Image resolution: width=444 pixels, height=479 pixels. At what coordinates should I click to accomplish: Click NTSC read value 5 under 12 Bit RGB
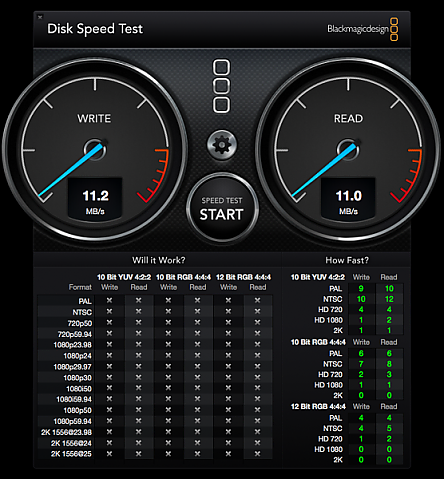point(389,428)
